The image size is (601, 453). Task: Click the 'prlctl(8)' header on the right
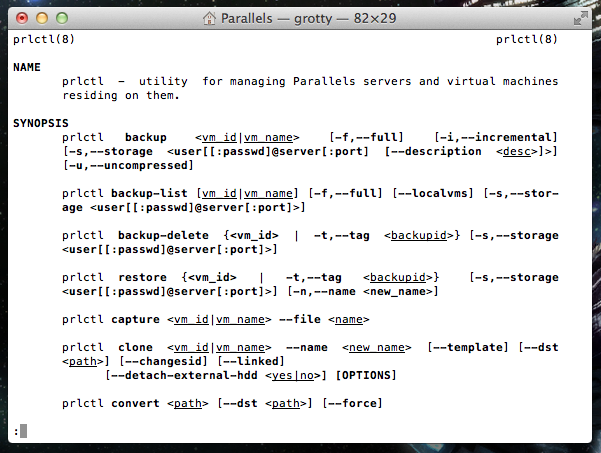[527, 39]
